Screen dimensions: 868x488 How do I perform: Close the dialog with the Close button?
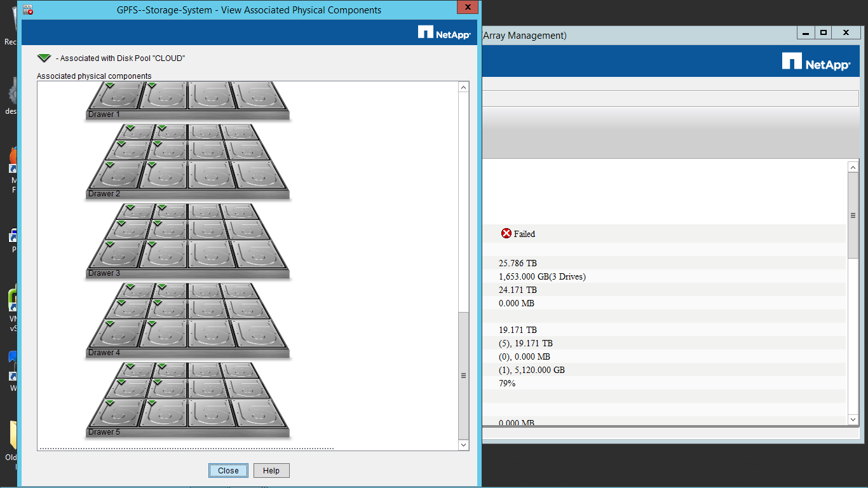(228, 470)
